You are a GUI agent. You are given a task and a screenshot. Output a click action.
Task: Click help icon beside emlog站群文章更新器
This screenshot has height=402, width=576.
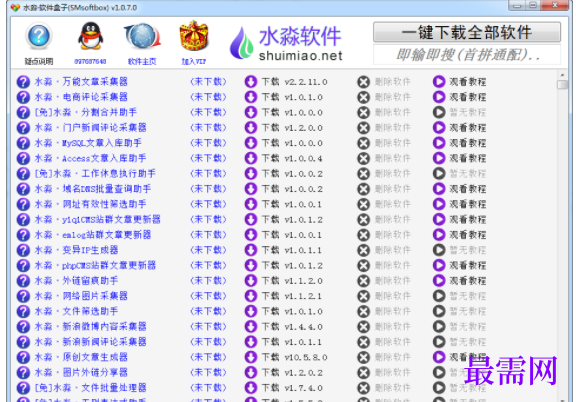[23, 235]
